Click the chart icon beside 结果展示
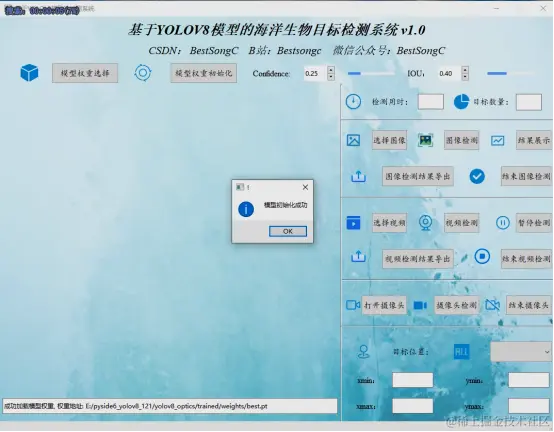This screenshot has height=432, width=554. (497, 141)
